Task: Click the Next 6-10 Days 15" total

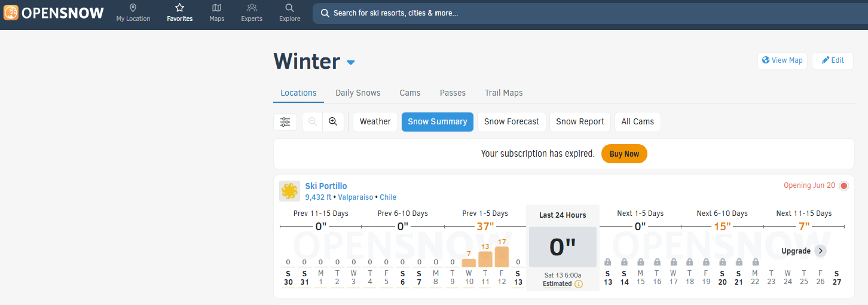Action: pos(722,227)
